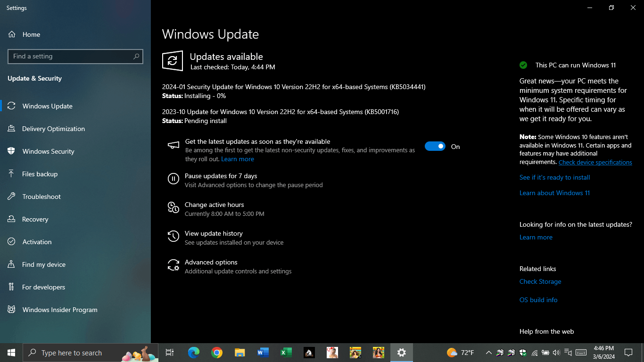Click the Advanced options gear-sync icon
644x362 pixels.
click(173, 265)
